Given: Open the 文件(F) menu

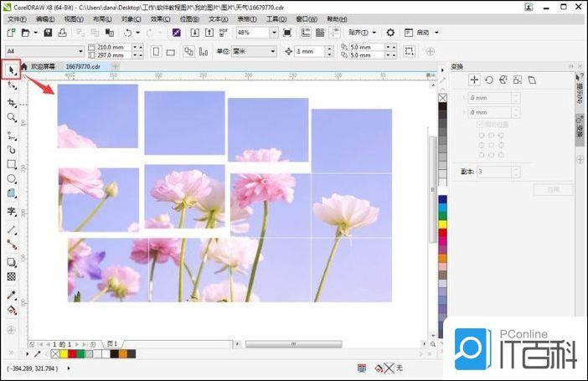Looking at the screenshot, I should 17,18.
